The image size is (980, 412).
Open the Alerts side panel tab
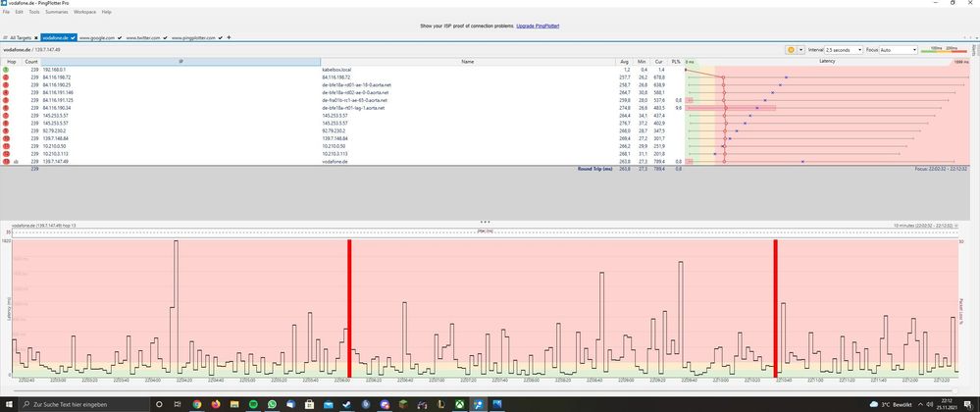(974, 50)
